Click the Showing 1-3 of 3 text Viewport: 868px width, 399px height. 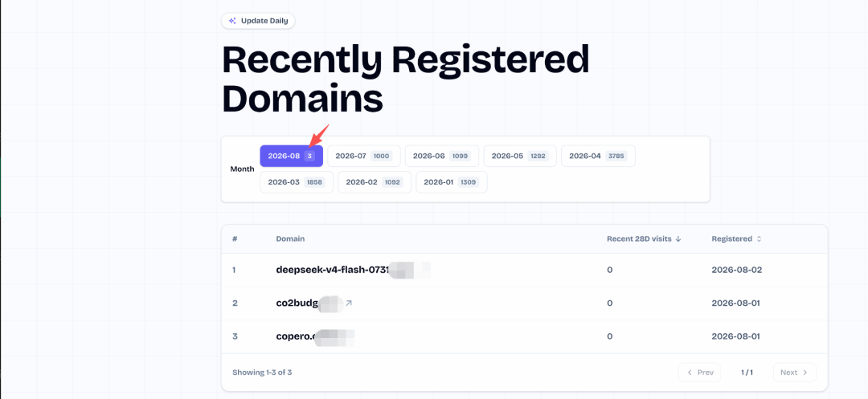(262, 373)
